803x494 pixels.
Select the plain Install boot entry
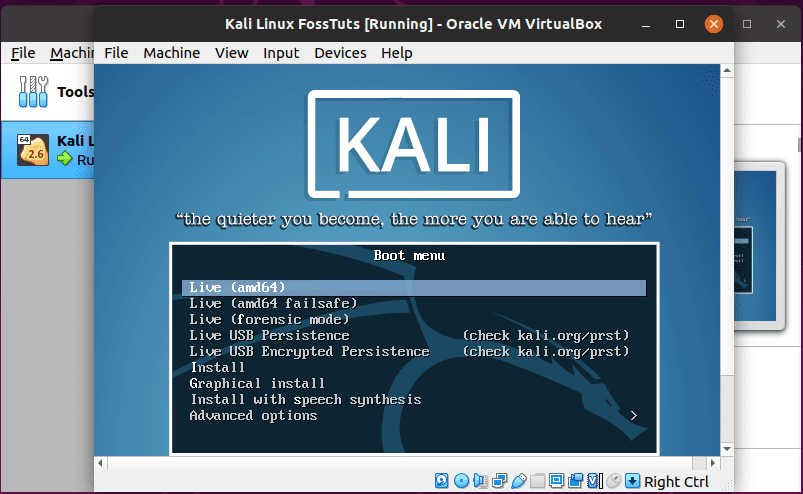[218, 368]
